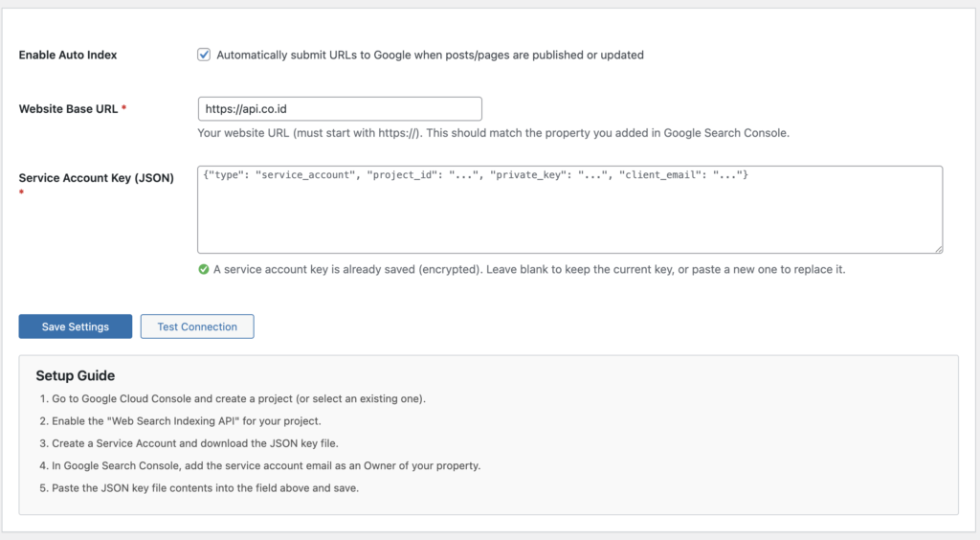Image resolution: width=980 pixels, height=540 pixels.
Task: Click the Setup Guide heading
Action: [76, 375]
